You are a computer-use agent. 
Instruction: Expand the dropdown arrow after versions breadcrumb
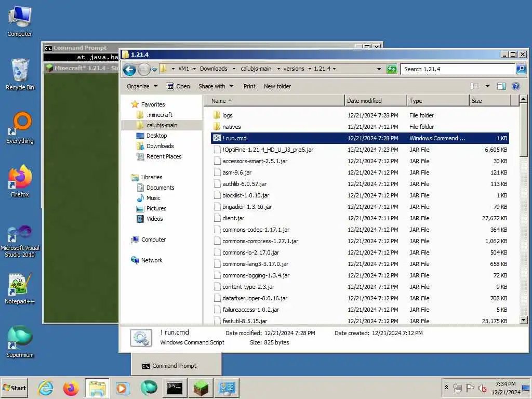(310, 69)
